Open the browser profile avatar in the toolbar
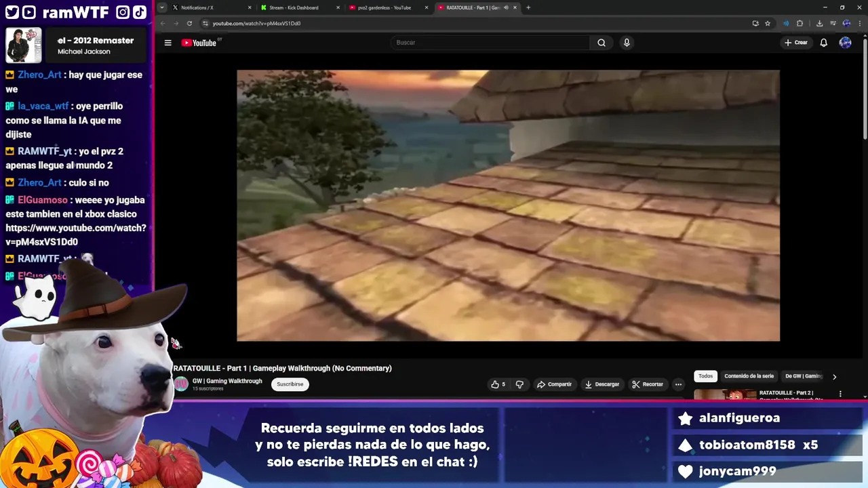This screenshot has width=868, height=488. tap(846, 23)
